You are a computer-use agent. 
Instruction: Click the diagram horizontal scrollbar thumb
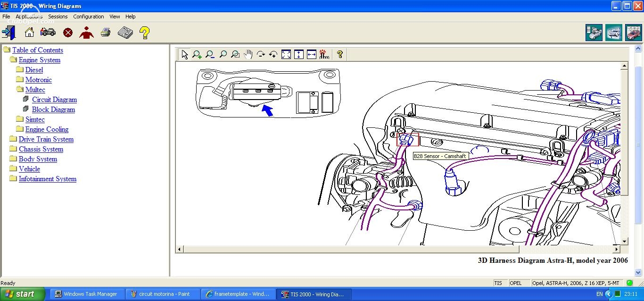point(351,249)
